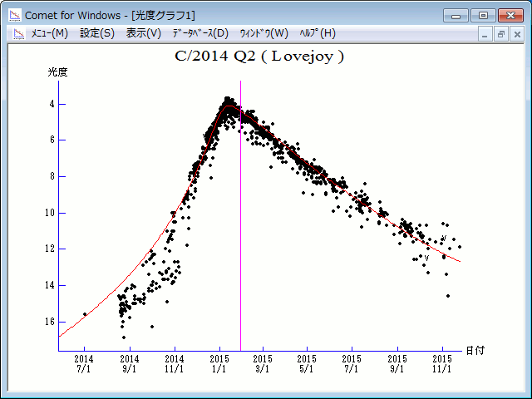Click the 光度 y-axis label

pos(57,72)
